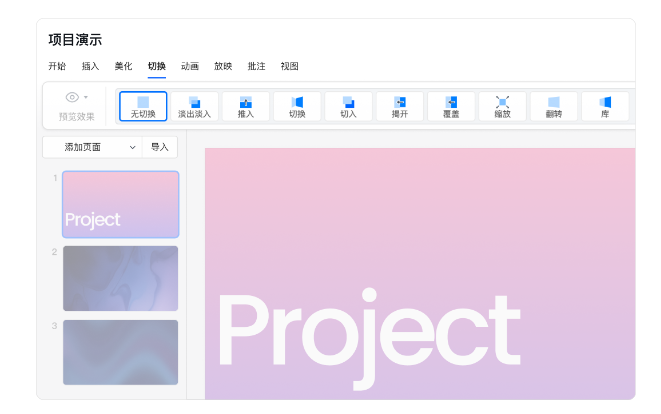Open the 开始 tab
The height and width of the screenshot is (414, 661).
57,67
